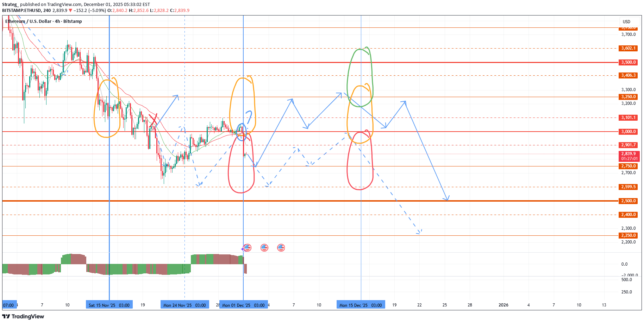Click the Mon 15 Dec '25 date label
644x323 pixels.
(x=360, y=305)
